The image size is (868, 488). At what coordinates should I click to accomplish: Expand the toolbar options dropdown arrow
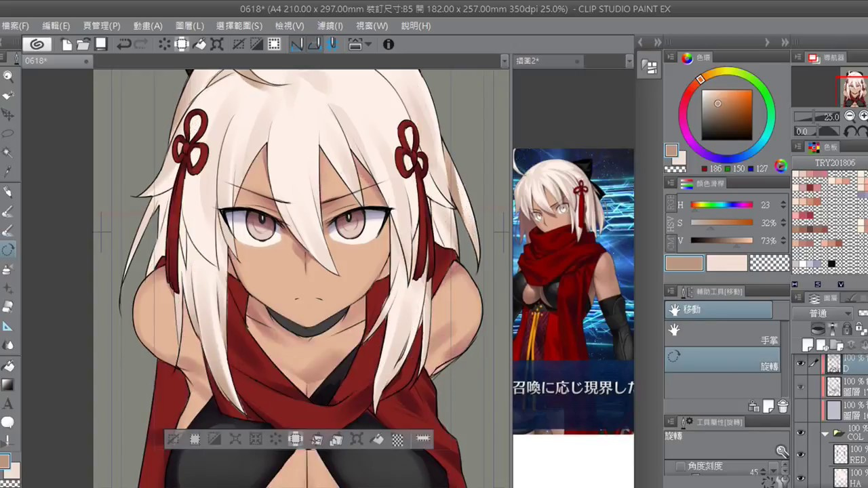pos(368,44)
